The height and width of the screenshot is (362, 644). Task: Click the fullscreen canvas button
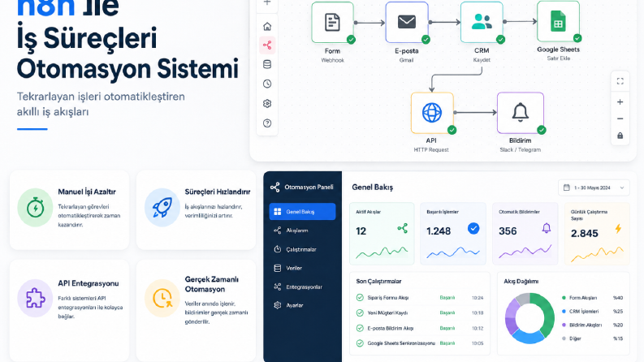point(620,81)
